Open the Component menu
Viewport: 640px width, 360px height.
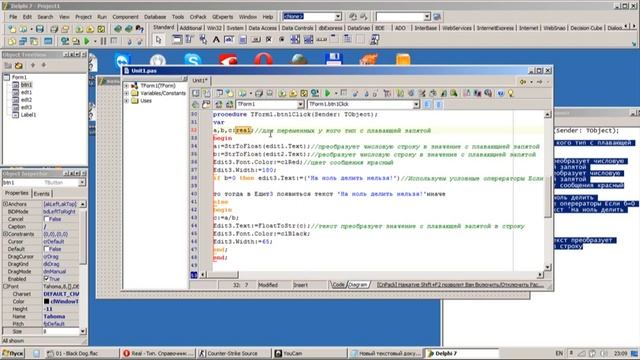[125, 17]
